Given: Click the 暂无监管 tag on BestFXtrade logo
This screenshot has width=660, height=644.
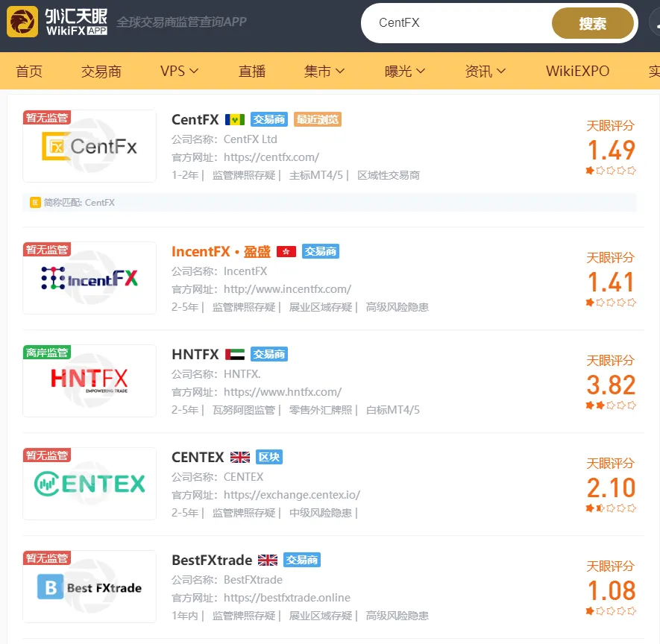Looking at the screenshot, I should point(47,558).
